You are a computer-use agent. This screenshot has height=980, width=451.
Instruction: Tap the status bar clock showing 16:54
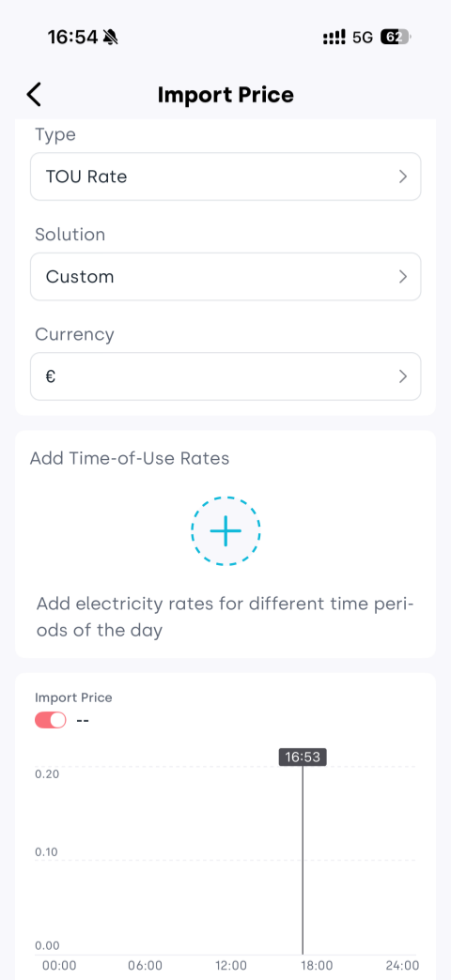pos(72,38)
